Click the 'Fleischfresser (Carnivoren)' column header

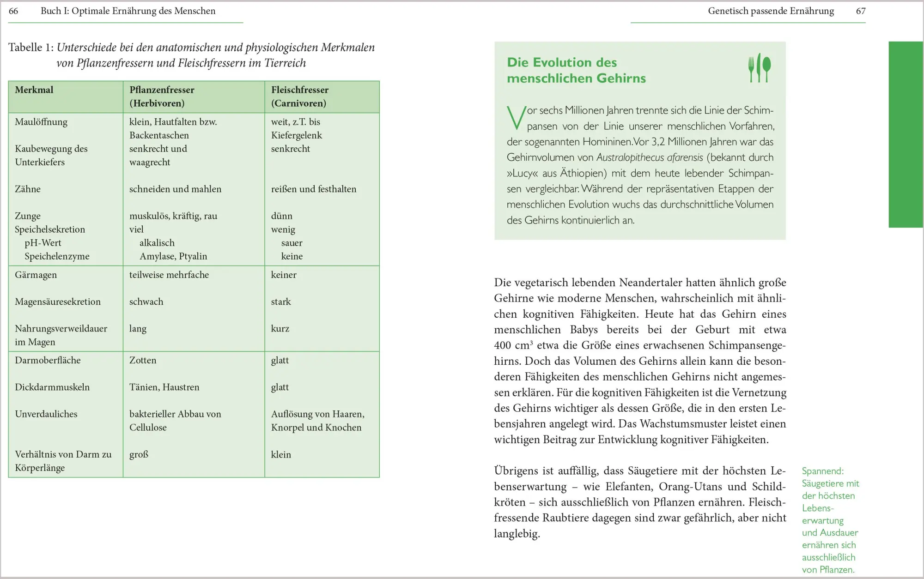300,96
